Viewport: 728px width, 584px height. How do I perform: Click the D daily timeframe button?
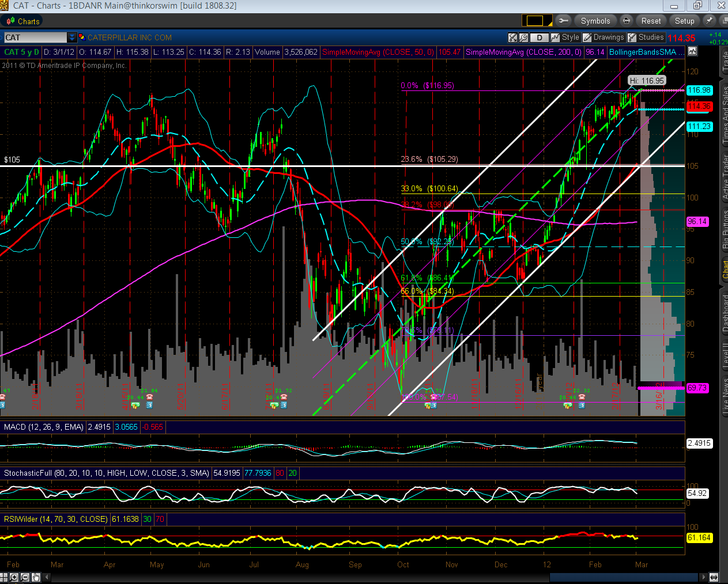(539, 37)
